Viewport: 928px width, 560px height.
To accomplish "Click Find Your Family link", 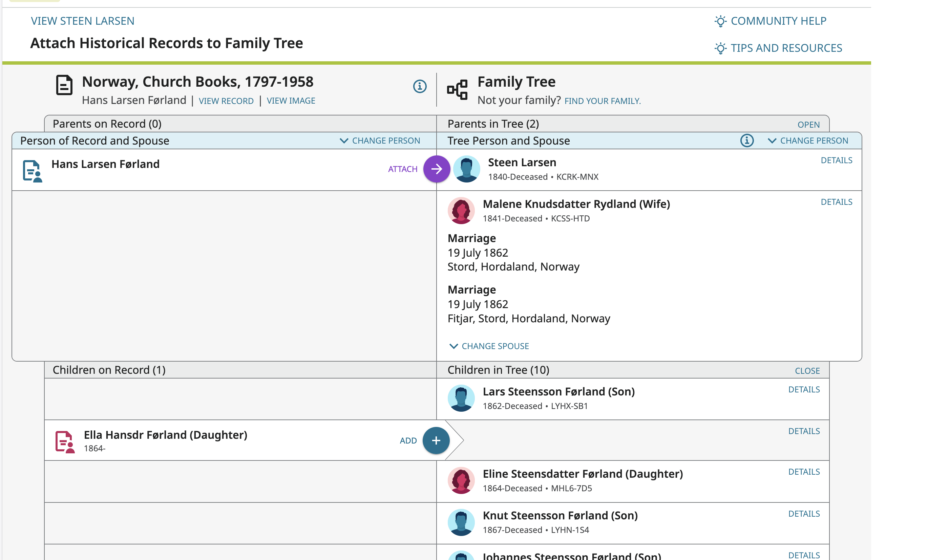I will click(602, 101).
